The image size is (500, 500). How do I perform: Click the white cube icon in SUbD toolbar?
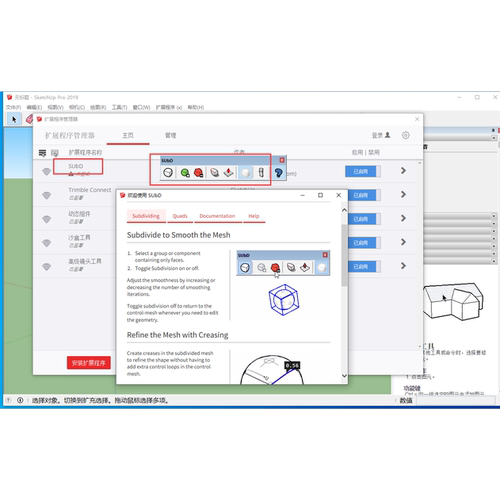click(x=245, y=173)
